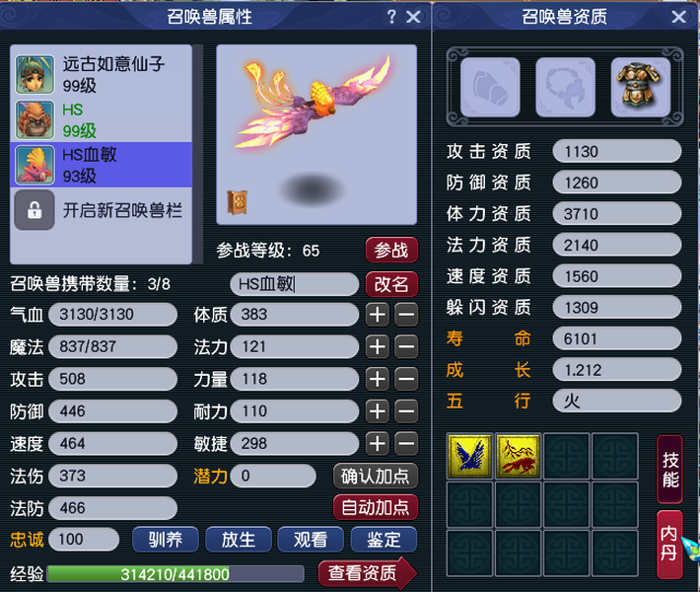Click the green experience progress bar
This screenshot has width=700, height=592.
coord(175,574)
